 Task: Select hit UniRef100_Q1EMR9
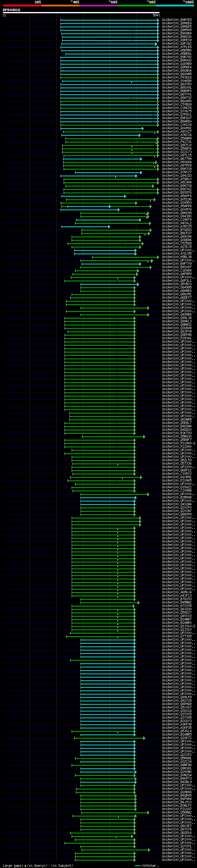pyautogui.click(x=177, y=64)
